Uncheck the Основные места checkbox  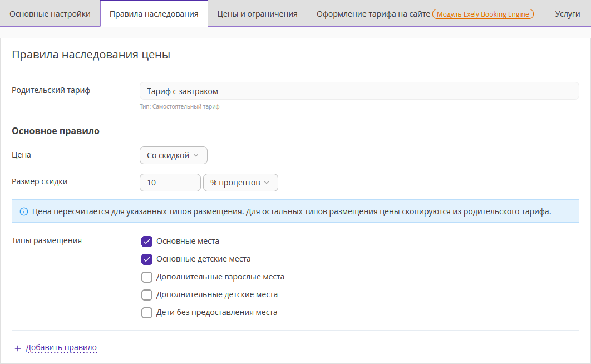point(146,241)
